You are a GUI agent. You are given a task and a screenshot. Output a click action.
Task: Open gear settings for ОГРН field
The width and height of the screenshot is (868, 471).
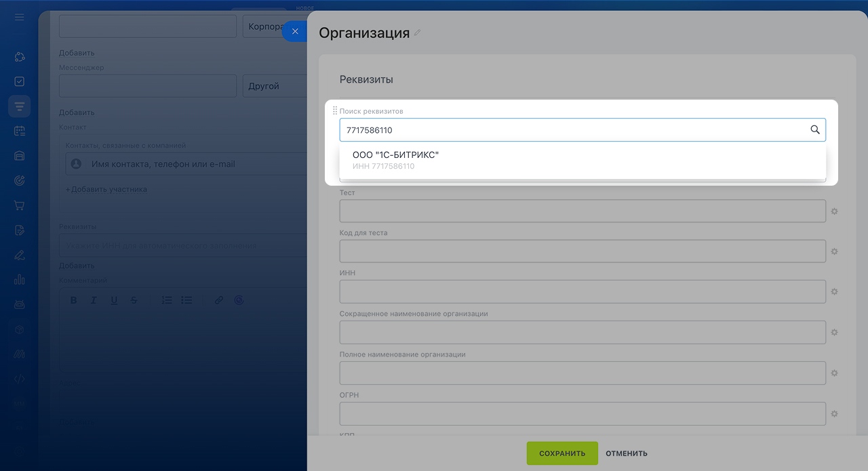click(x=835, y=413)
